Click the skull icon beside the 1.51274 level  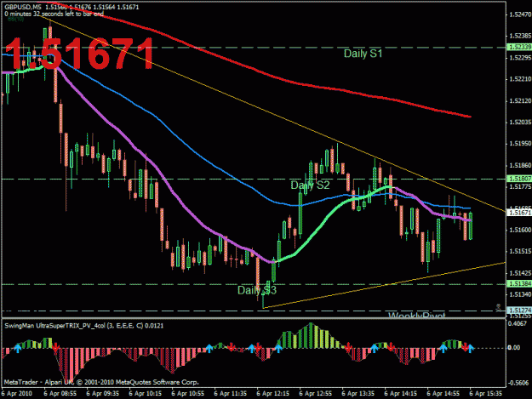tap(498, 307)
